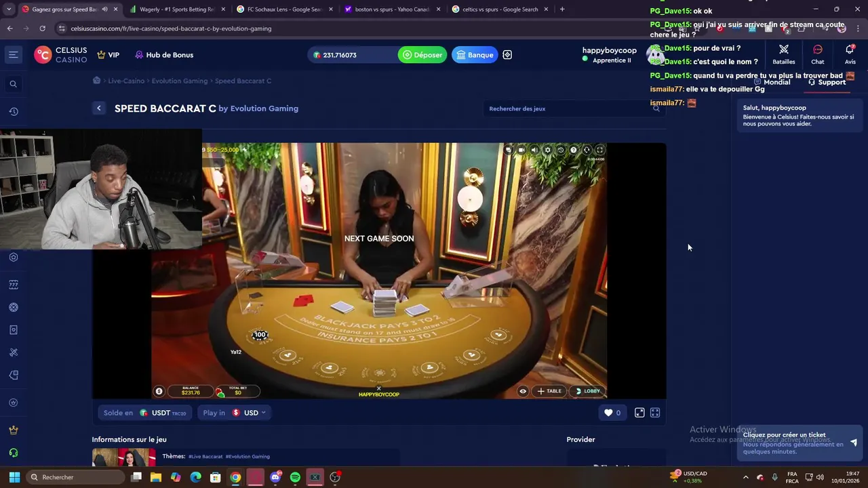Expand the Play in USD dropdown
868x488 pixels.
coord(235,413)
